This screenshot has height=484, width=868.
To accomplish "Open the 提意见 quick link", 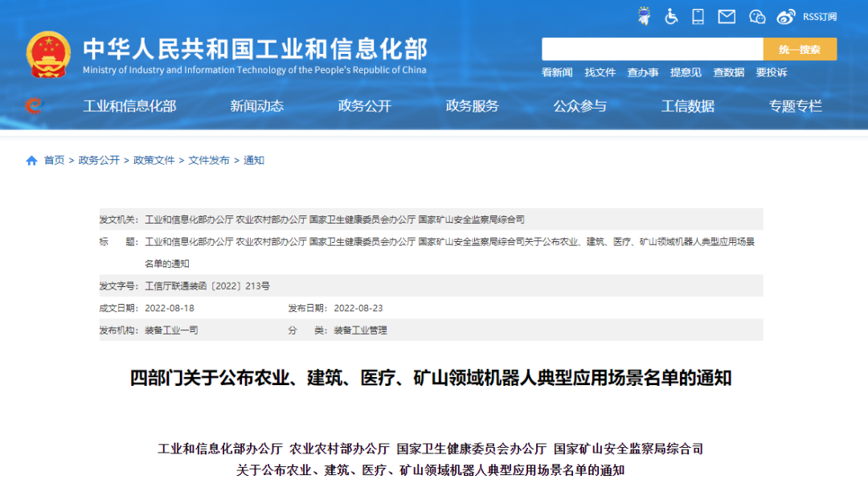I will pyautogui.click(x=686, y=72).
